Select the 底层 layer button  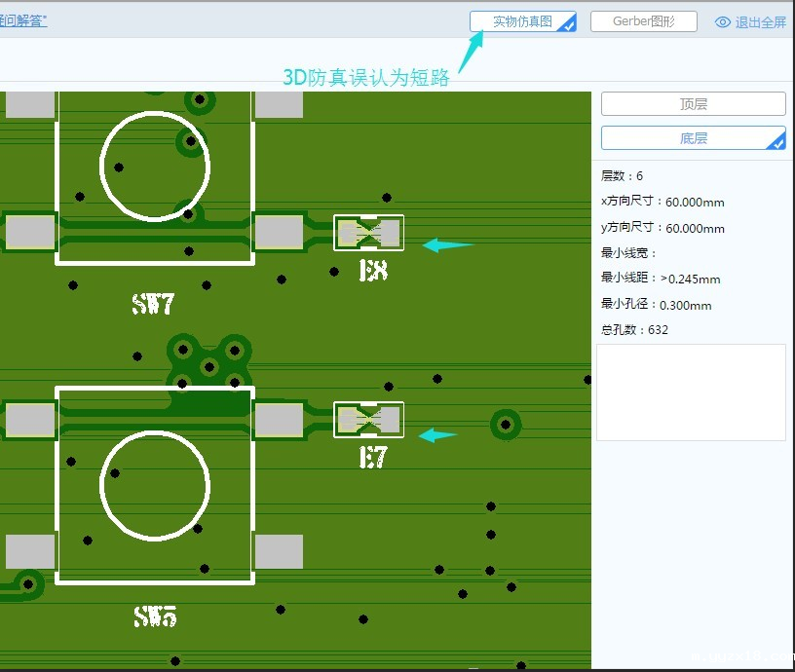click(x=693, y=138)
